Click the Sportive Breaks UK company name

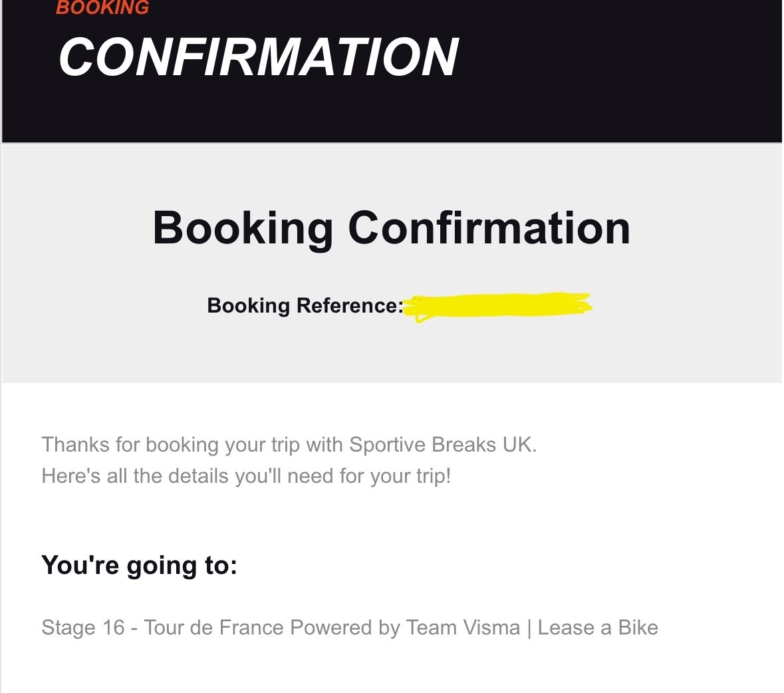pos(442,444)
